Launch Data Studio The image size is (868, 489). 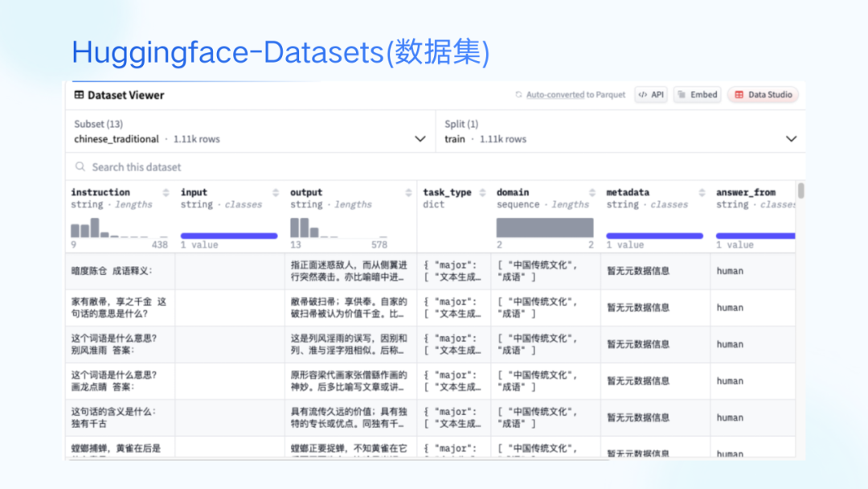(x=763, y=95)
